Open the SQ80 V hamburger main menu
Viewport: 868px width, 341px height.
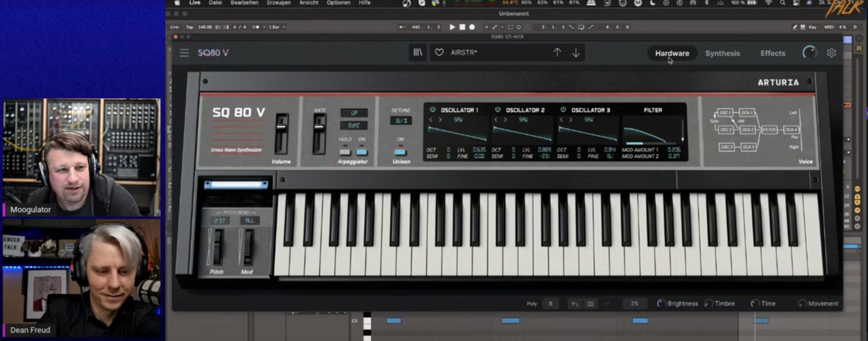coord(184,53)
